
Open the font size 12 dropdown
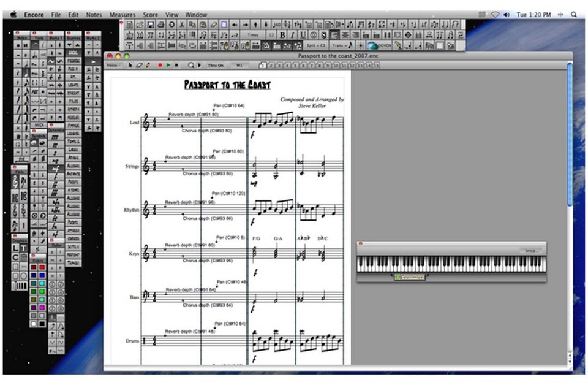pyautogui.click(x=271, y=35)
